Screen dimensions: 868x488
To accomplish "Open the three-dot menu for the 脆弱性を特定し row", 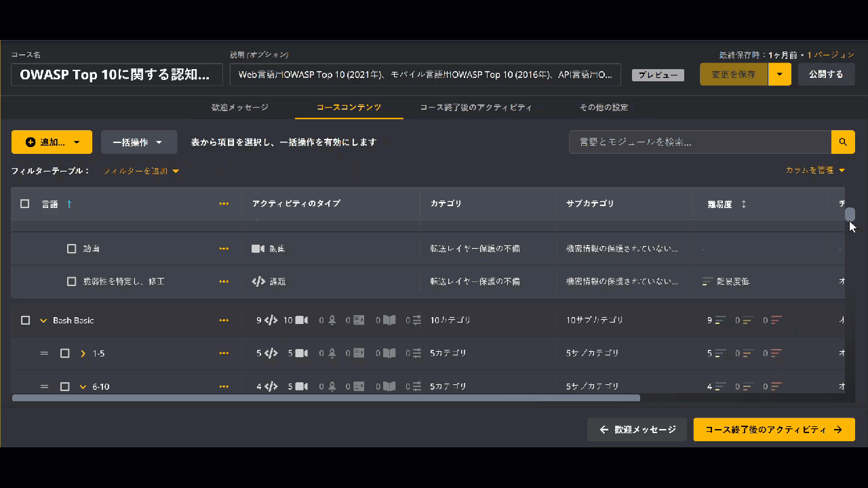I will point(224,281).
